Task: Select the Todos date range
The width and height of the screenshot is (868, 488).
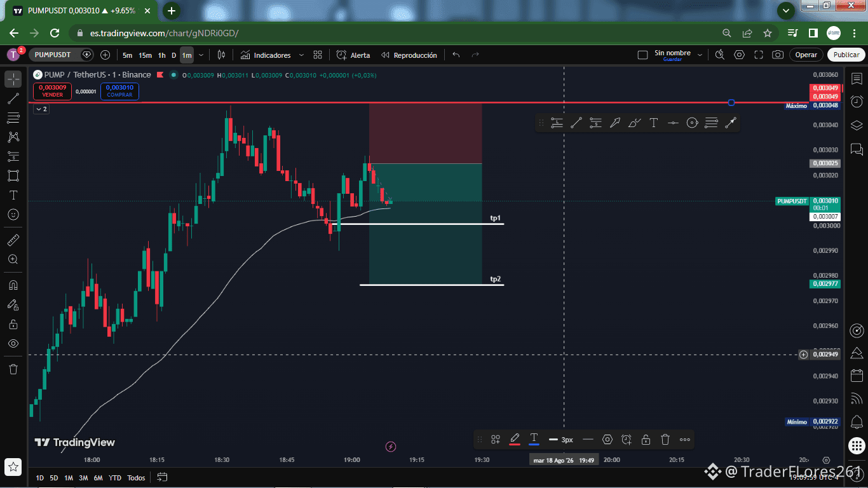Action: pyautogui.click(x=136, y=478)
